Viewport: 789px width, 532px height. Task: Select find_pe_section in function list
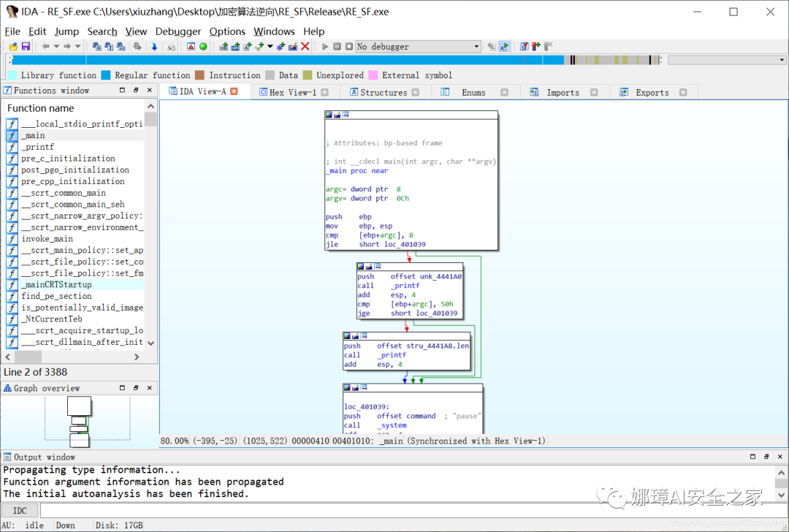(x=75, y=296)
